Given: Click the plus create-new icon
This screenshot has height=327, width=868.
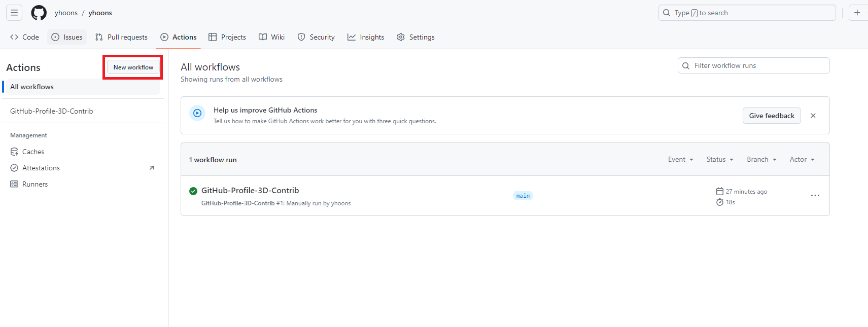Looking at the screenshot, I should tap(857, 13).
